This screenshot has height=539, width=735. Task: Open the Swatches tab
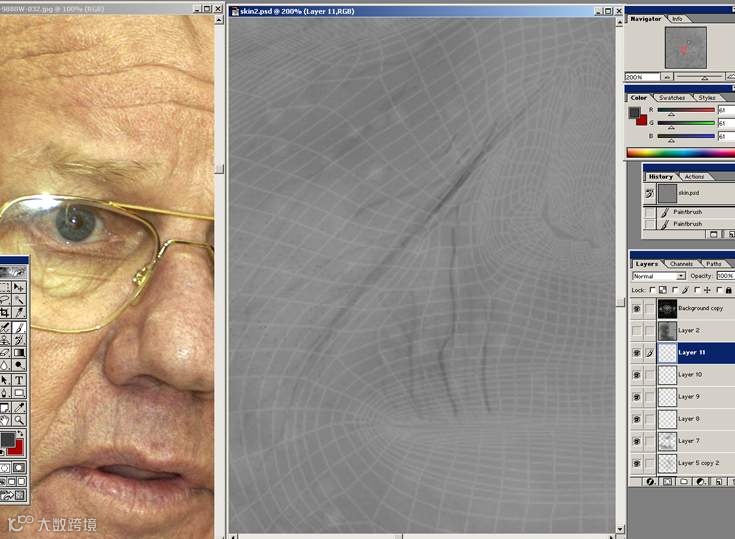tap(672, 97)
